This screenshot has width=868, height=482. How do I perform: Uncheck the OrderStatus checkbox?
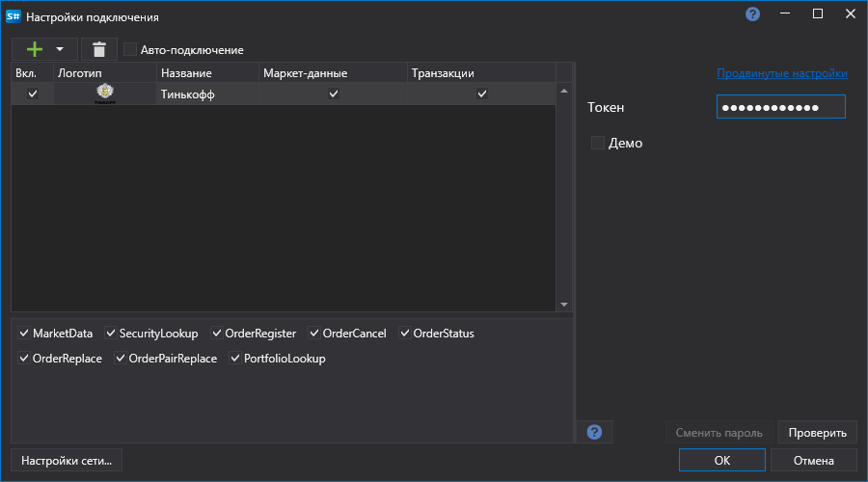(405, 334)
